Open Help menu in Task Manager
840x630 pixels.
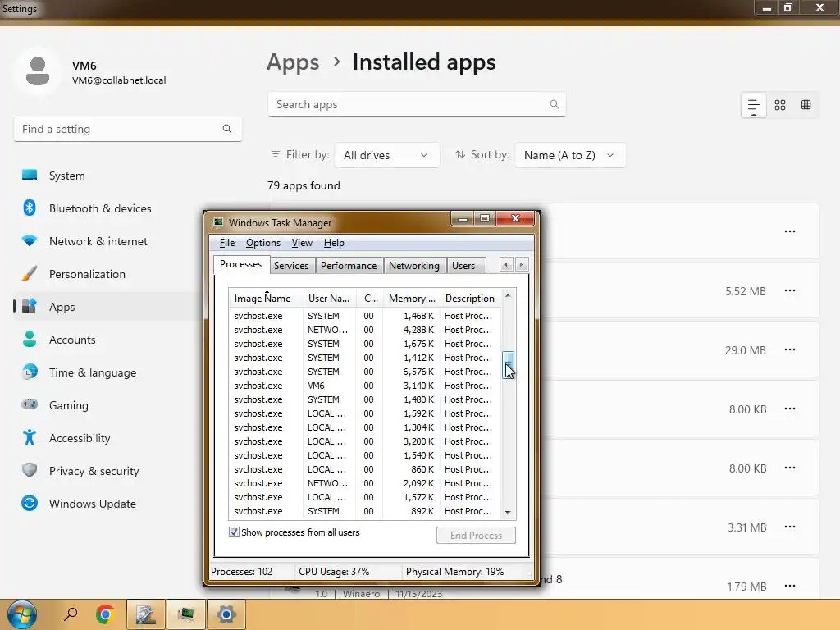334,243
